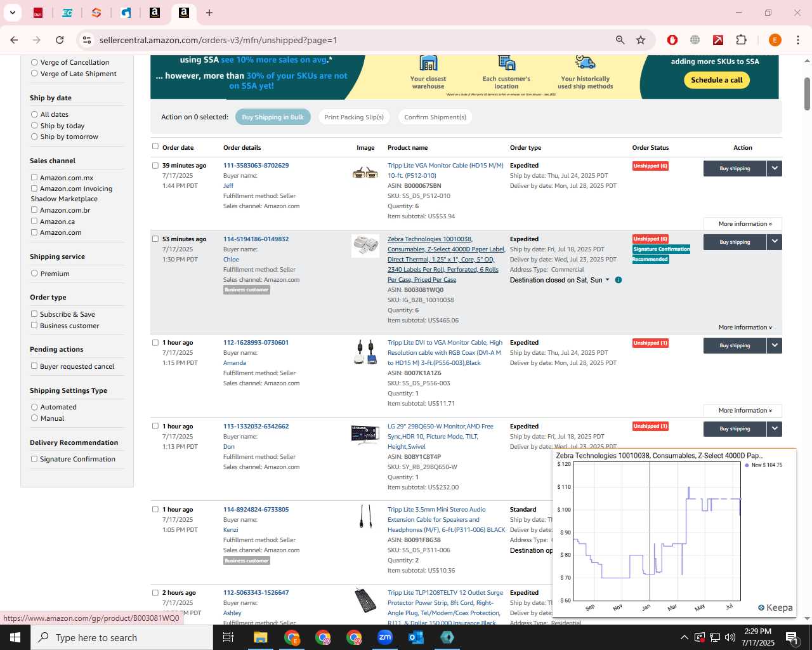Open the volume speaker tray icon

tap(730, 637)
